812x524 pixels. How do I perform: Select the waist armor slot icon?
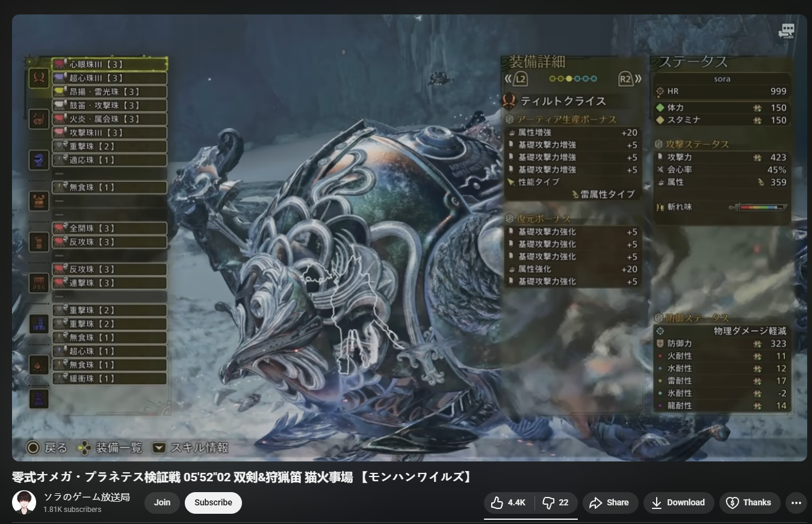coord(39,283)
